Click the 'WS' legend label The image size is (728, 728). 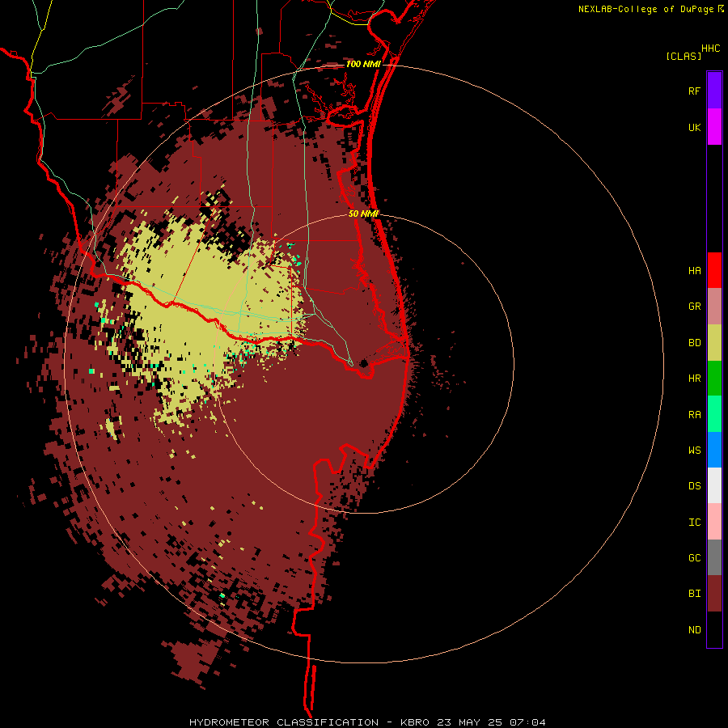pyautogui.click(x=694, y=451)
